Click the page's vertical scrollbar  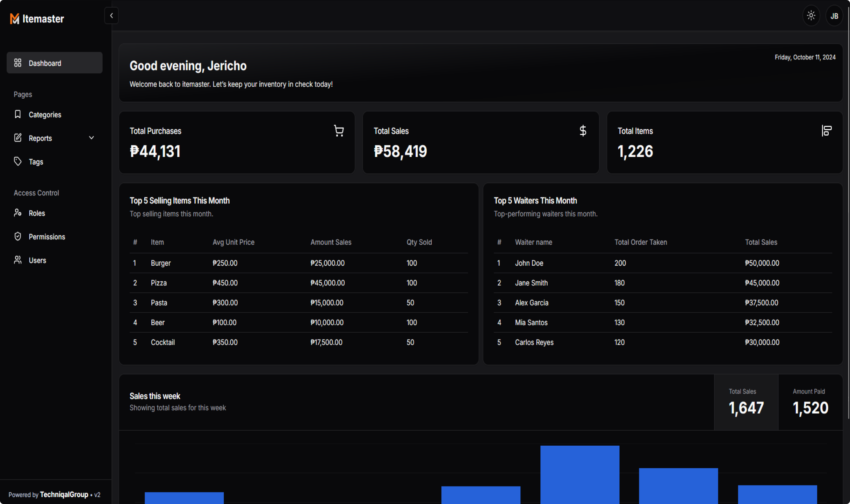pos(848,210)
